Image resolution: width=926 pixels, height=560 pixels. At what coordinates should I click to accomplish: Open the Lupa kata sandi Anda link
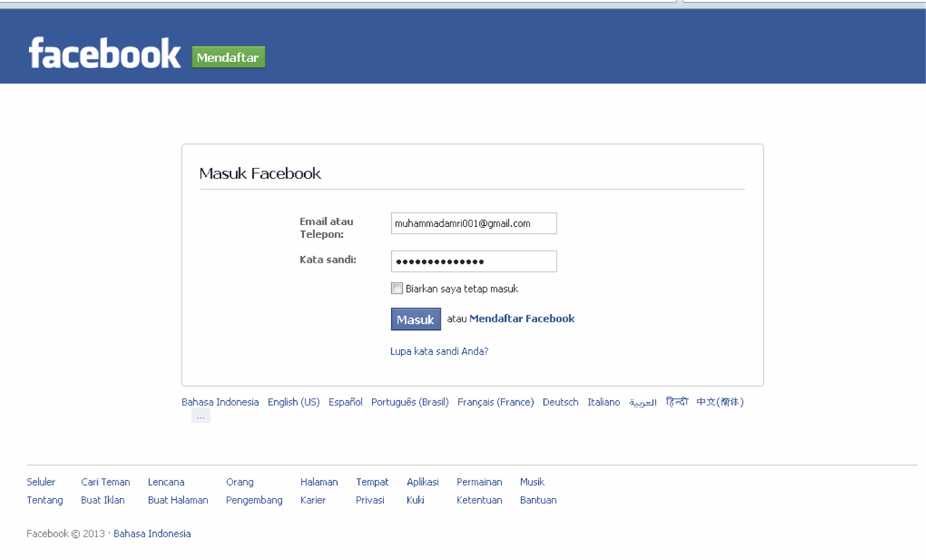(x=439, y=351)
